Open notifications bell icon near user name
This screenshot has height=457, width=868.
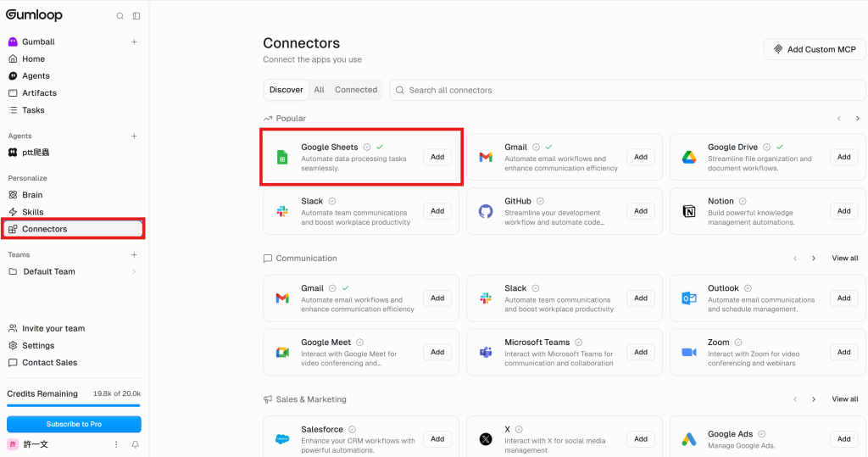click(x=135, y=444)
